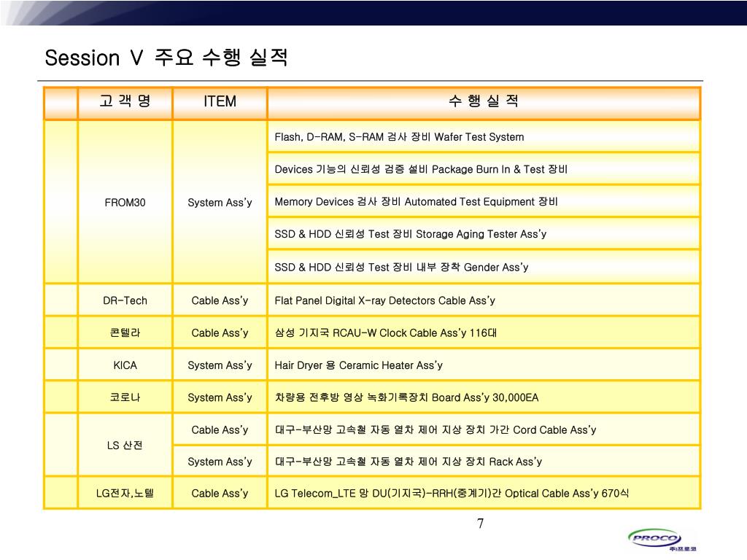Select the 'KICA' customer cell
The image size is (747, 560).
coord(125,365)
